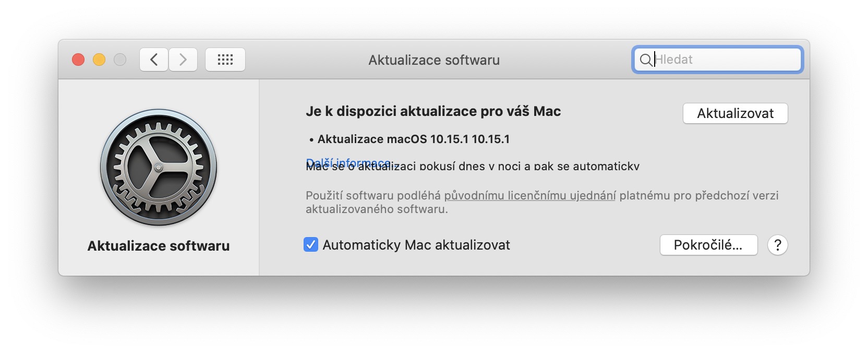868x353 pixels.
Task: Click the Software Update gear icon
Action: [159, 167]
